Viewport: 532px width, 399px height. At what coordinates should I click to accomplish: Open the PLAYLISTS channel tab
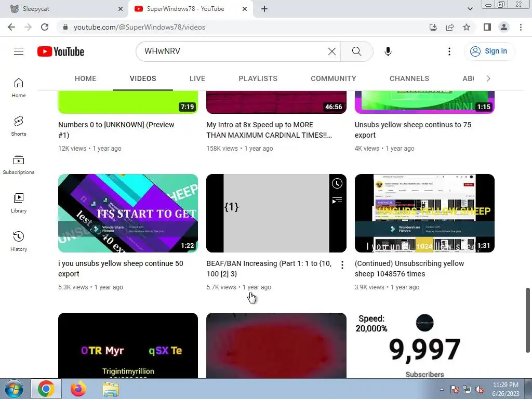coord(258,78)
